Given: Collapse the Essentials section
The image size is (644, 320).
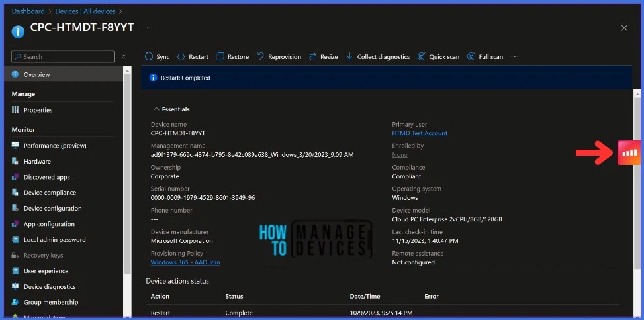Looking at the screenshot, I should 156,109.
